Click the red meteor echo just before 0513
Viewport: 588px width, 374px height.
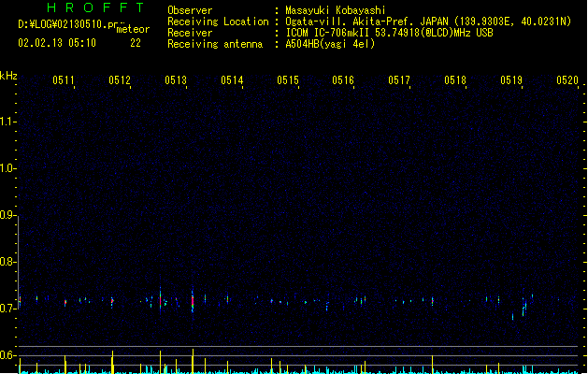161,300
